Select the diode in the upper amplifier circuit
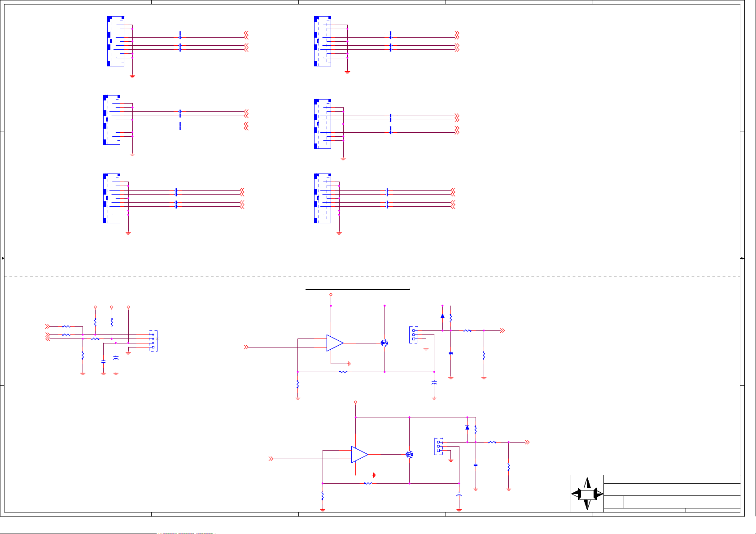 pyautogui.click(x=442, y=316)
